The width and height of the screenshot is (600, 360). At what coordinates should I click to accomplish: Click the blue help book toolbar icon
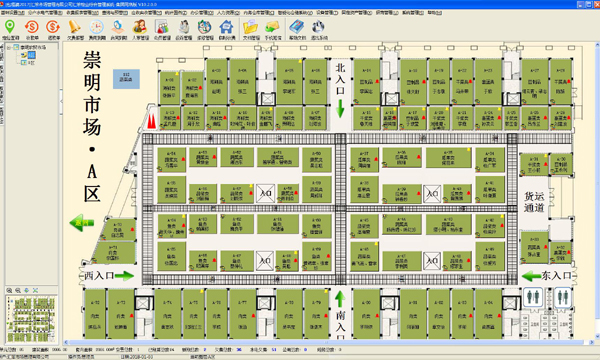click(296, 27)
